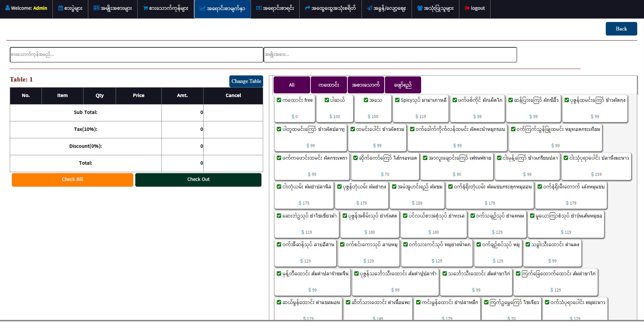644x325 pixels.
Task: Click the Admin user profile icon
Action: [x=7, y=8]
